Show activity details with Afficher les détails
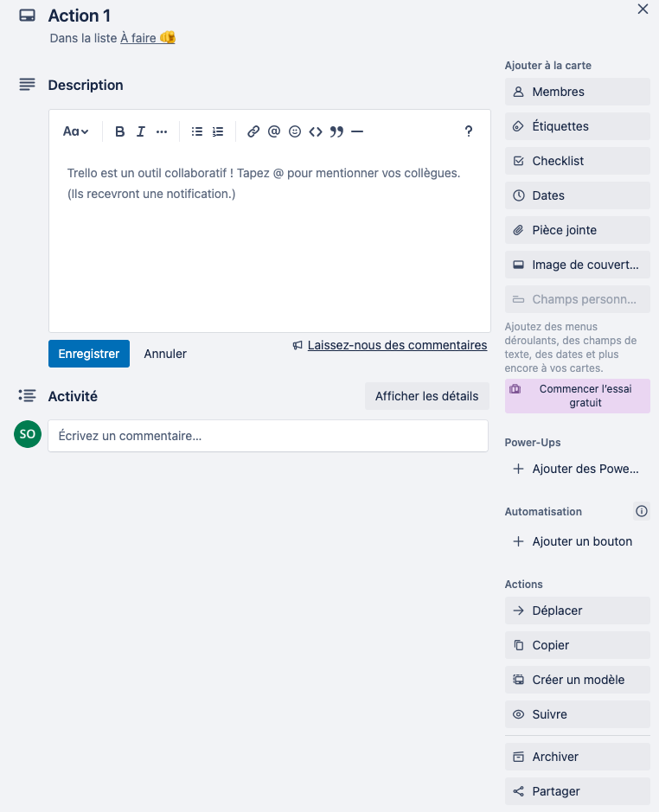The image size is (659, 812). coord(427,396)
